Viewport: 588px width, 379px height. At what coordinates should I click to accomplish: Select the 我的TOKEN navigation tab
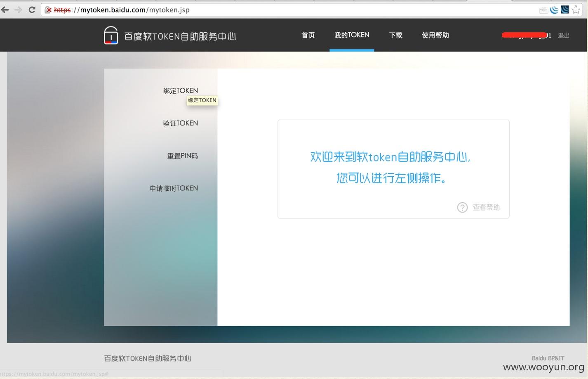tap(352, 35)
